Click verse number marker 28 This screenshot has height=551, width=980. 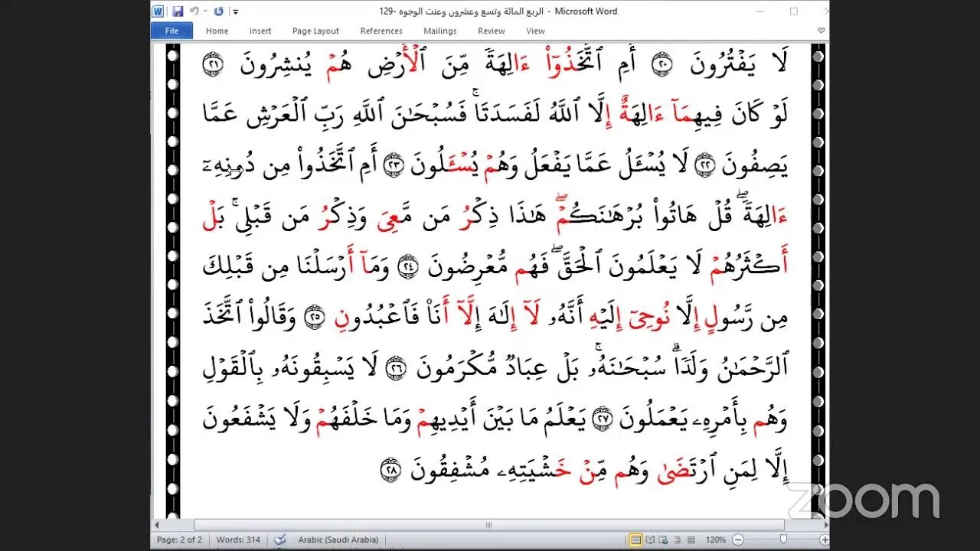(x=391, y=470)
